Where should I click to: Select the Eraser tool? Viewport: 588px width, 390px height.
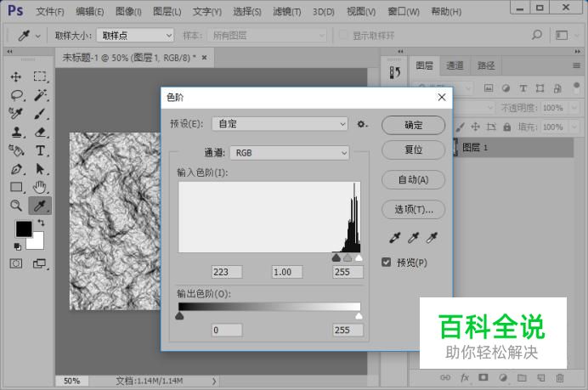[x=40, y=132]
